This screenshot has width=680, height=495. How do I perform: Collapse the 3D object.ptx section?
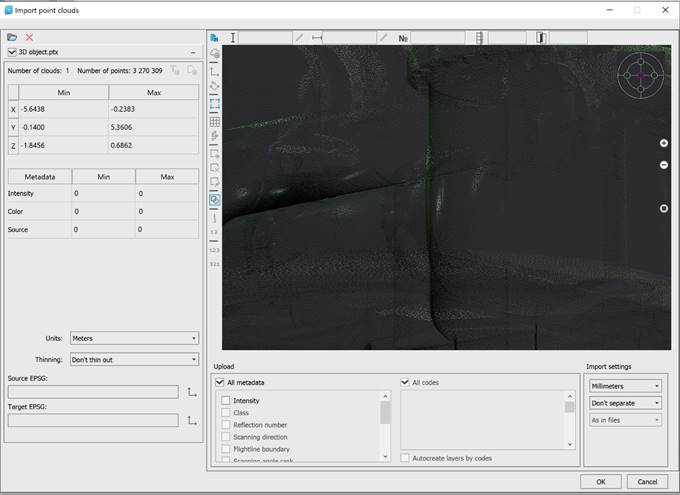coord(193,52)
